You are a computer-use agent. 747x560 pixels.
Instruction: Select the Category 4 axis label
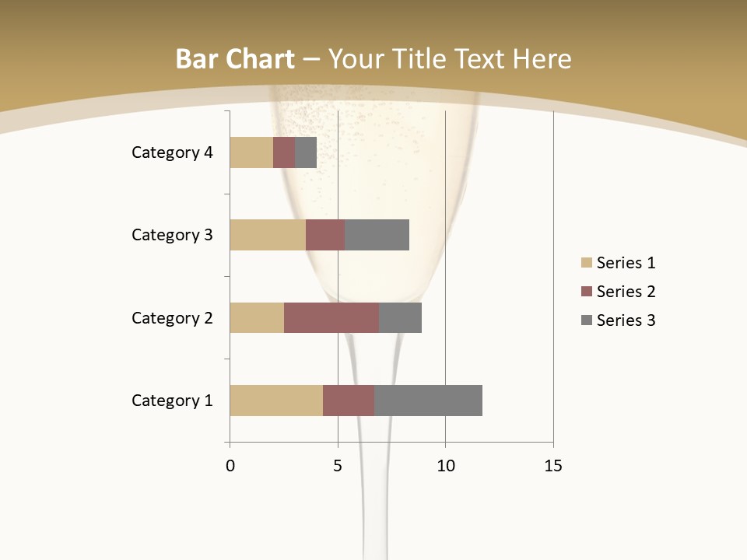coord(171,152)
